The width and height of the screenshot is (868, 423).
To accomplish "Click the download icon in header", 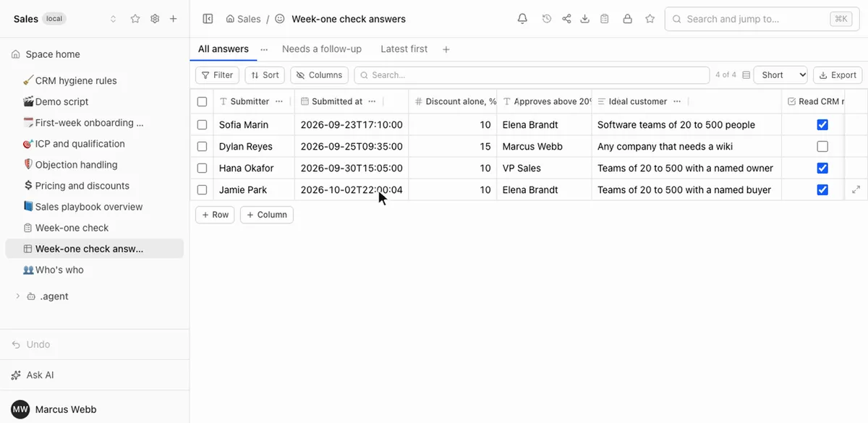I will coord(585,19).
